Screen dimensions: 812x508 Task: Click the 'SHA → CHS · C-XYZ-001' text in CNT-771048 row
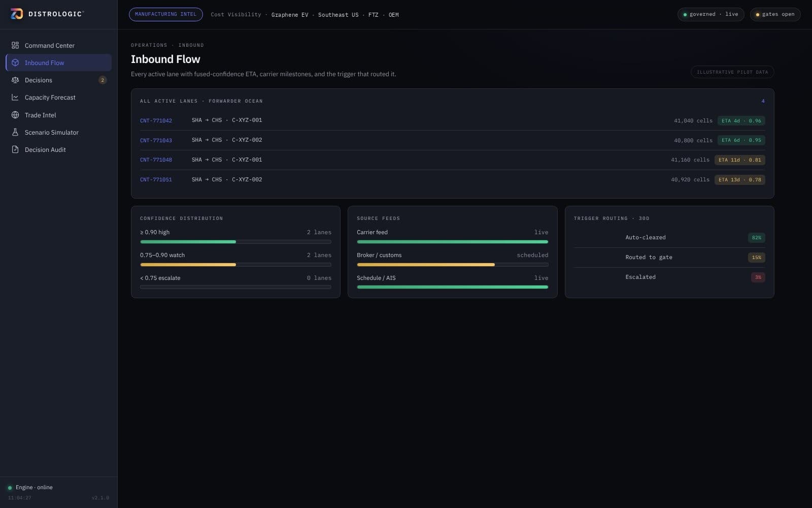(x=227, y=160)
